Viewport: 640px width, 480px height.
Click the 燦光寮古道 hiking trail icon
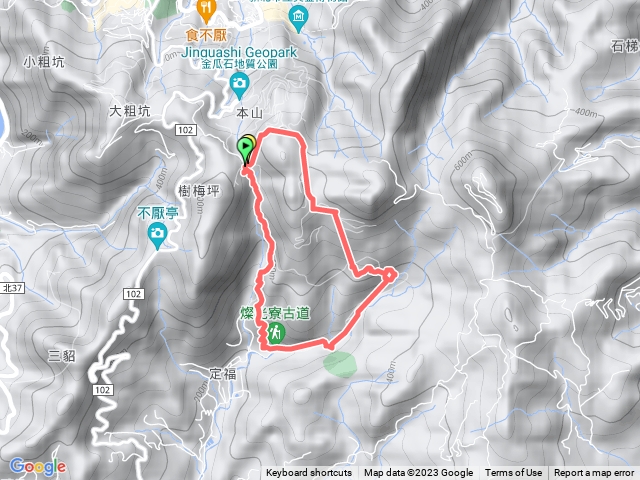click(276, 332)
